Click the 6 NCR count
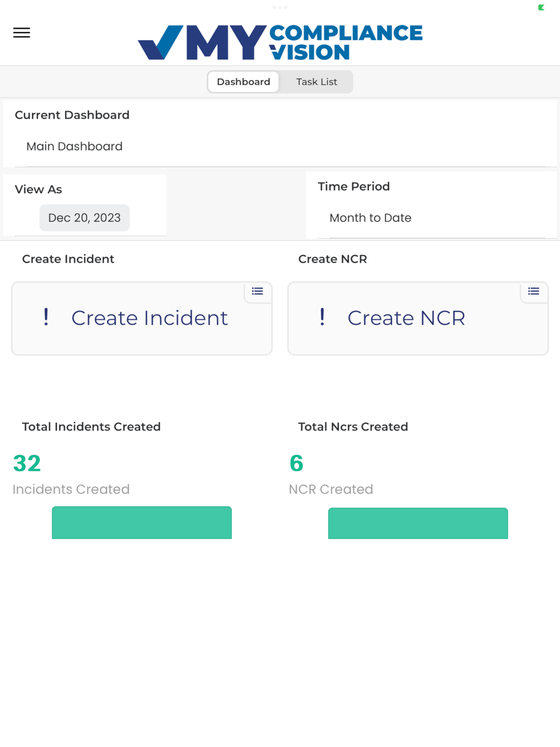Image resolution: width=560 pixels, height=747 pixels. 296,463
